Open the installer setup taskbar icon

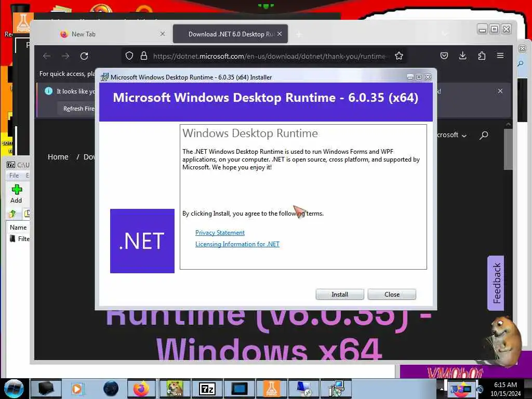pyautogui.click(x=336, y=389)
